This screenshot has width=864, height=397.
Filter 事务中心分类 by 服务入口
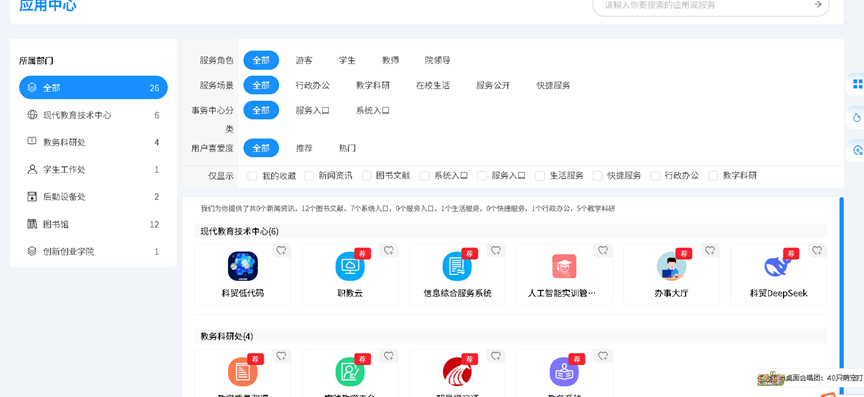pyautogui.click(x=312, y=110)
